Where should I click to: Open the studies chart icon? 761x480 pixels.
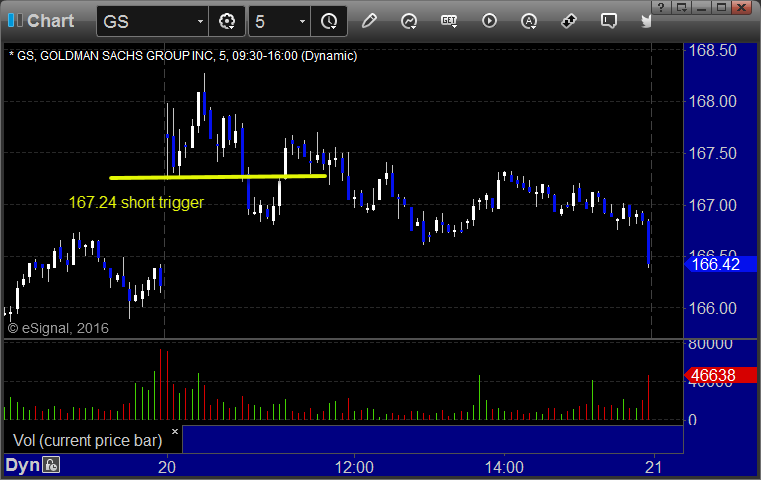click(409, 21)
